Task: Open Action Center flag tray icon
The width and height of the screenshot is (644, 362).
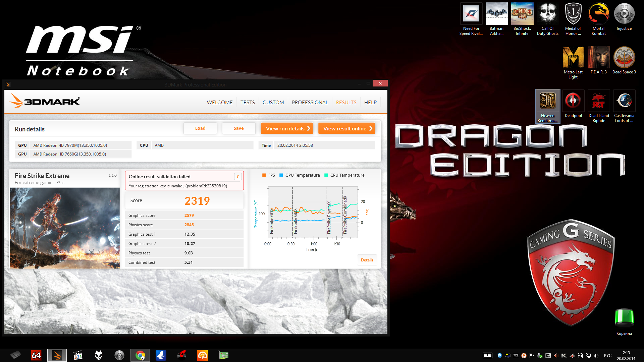Action: point(532,356)
